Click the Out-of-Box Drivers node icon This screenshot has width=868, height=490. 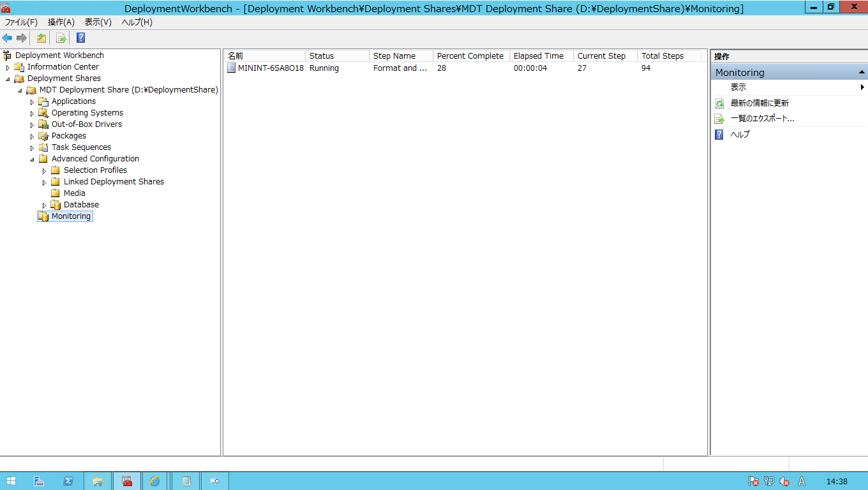click(x=43, y=124)
